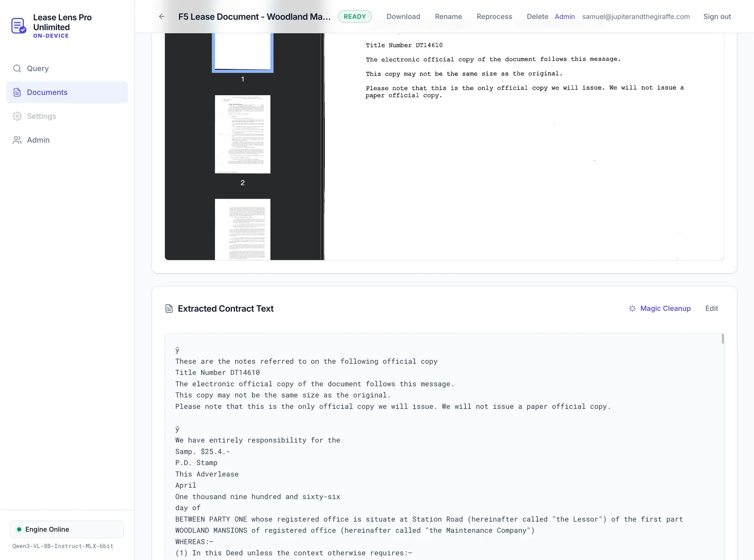Click the document title F5 Lease Document

tap(254, 17)
